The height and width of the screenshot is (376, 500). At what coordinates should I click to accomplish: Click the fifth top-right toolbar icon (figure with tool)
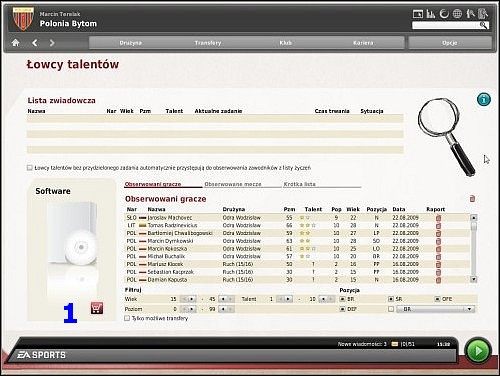point(470,14)
